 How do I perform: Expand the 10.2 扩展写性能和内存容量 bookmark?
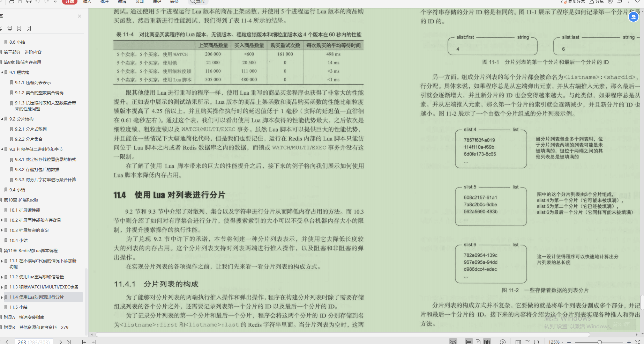pos(2,220)
